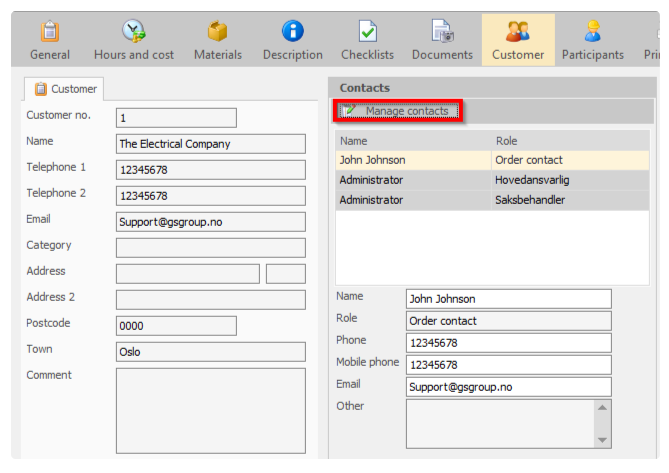Select the Administrator Hovedansvarlig row
669x473 pixels.
point(492,180)
